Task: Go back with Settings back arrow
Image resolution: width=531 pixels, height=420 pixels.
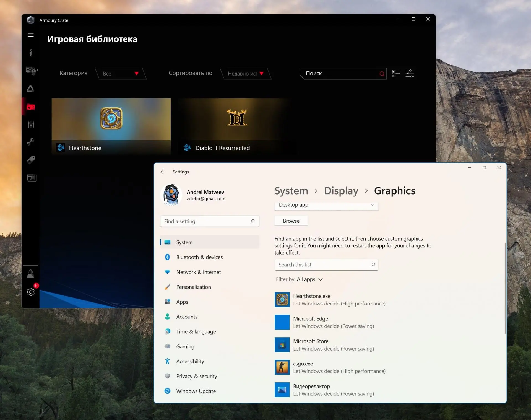Action: coord(163,172)
